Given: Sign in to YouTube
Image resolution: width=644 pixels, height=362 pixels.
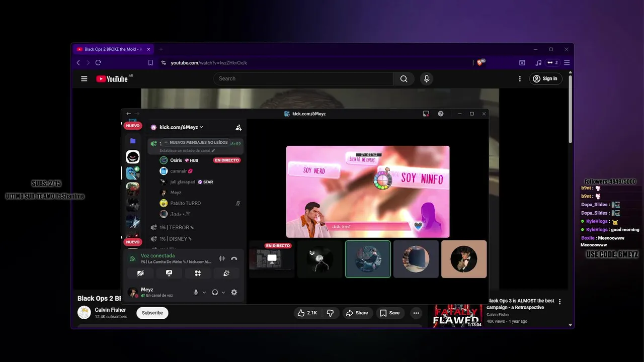Looking at the screenshot, I should (545, 79).
